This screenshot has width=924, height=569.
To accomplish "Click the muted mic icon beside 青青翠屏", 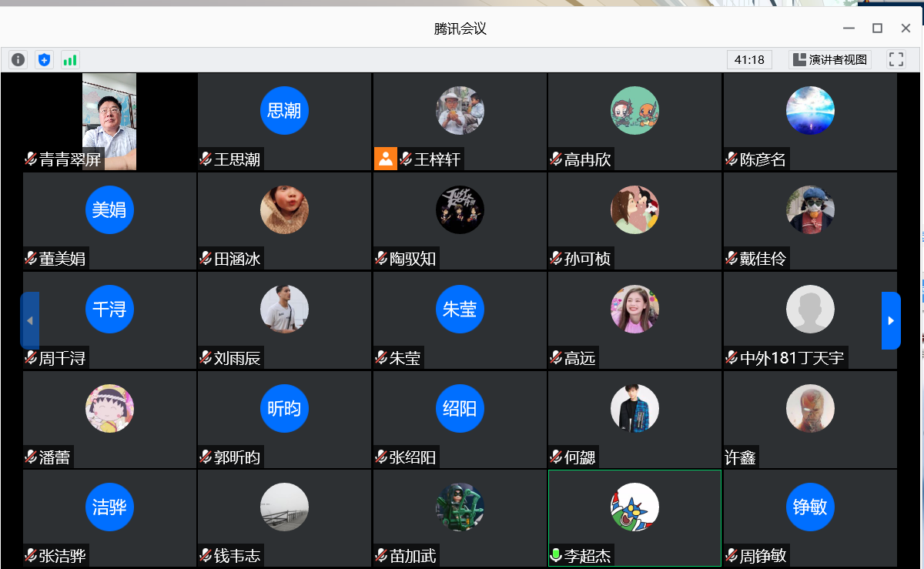I will pos(31,159).
